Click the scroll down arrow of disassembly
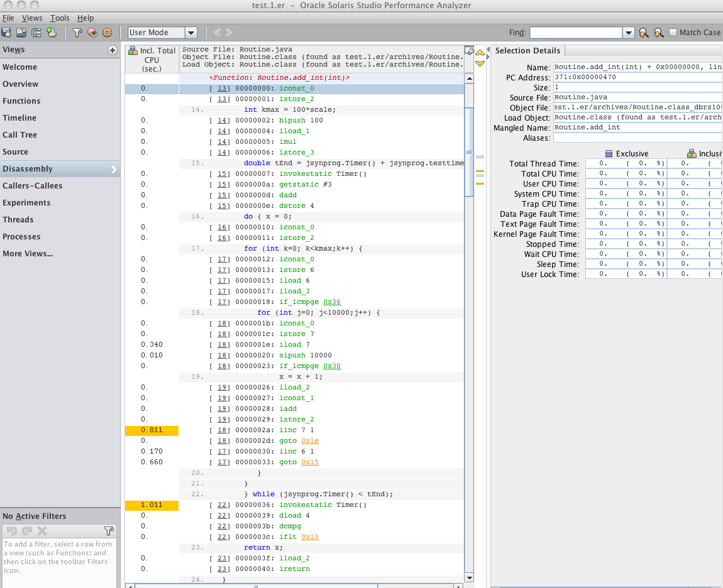 469,578
